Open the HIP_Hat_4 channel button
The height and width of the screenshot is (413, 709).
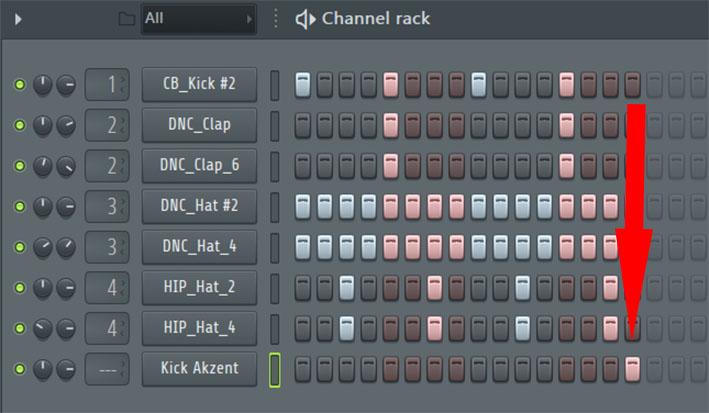click(x=199, y=328)
